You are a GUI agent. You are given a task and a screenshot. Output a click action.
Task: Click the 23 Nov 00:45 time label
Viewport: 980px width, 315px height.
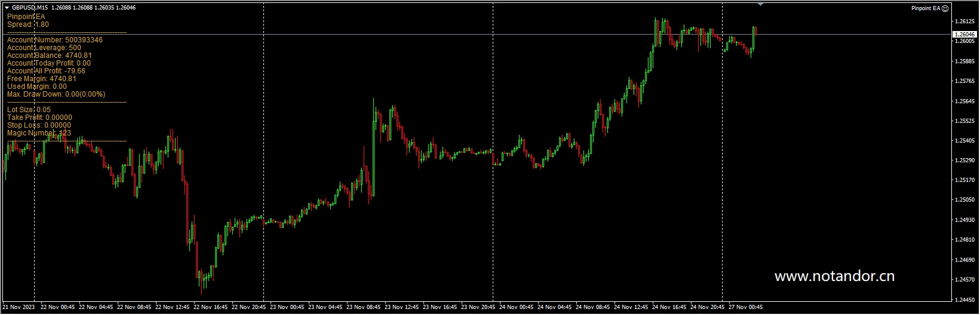pyautogui.click(x=287, y=307)
